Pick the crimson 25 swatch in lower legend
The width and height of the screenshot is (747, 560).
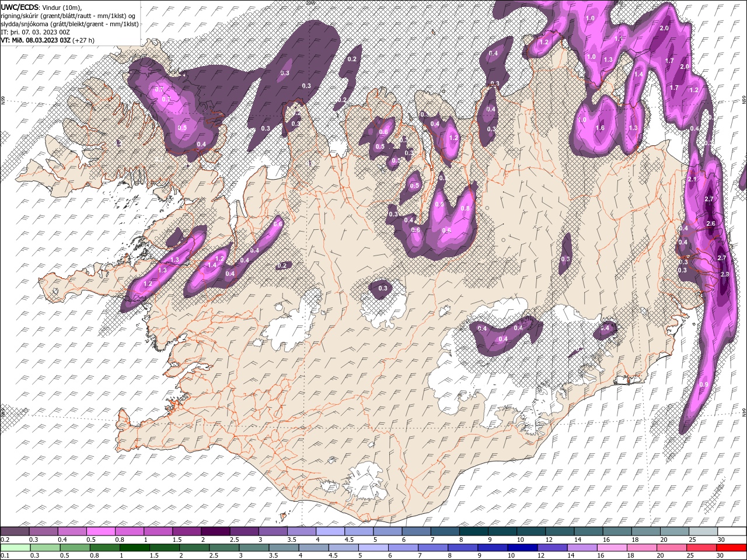701,548
